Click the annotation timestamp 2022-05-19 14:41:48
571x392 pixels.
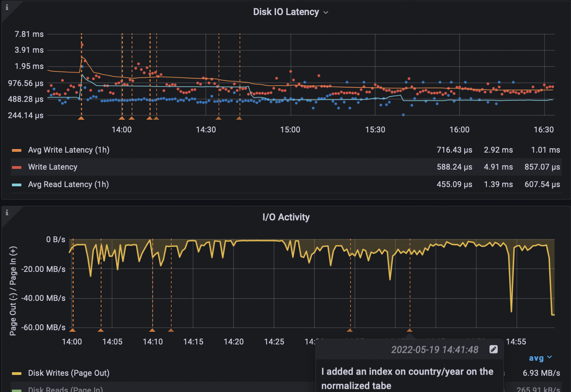point(435,350)
